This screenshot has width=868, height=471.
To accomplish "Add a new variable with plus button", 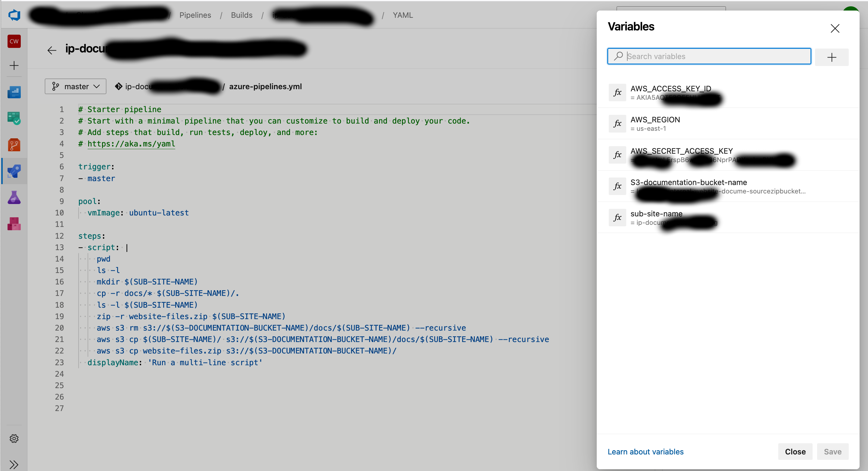I will (x=831, y=57).
